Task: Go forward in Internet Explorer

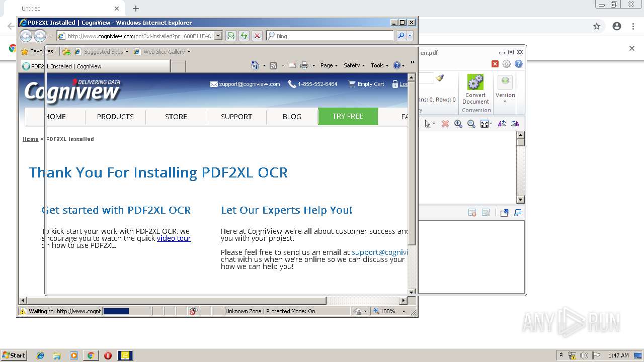Action: click(x=40, y=36)
